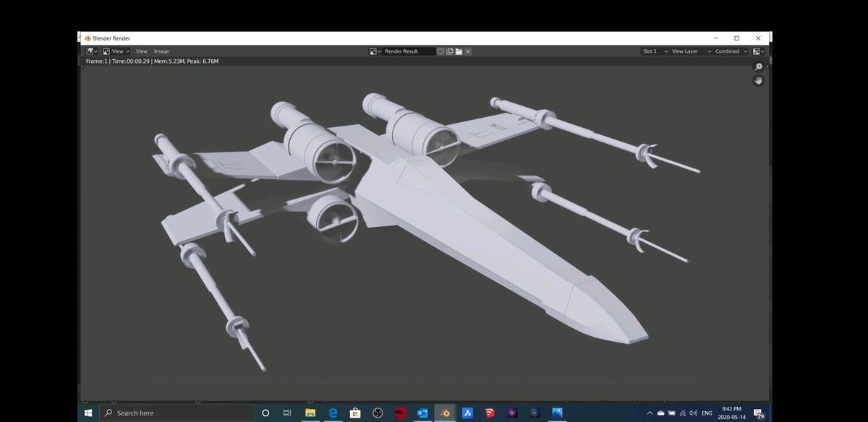Image resolution: width=868 pixels, height=422 pixels.
Task: Open the volume speaker tray icon
Action: (693, 413)
